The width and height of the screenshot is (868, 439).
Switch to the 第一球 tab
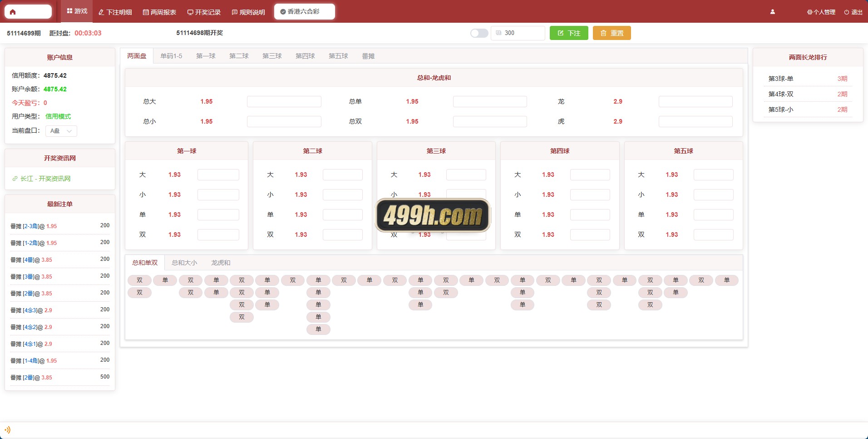pos(206,56)
